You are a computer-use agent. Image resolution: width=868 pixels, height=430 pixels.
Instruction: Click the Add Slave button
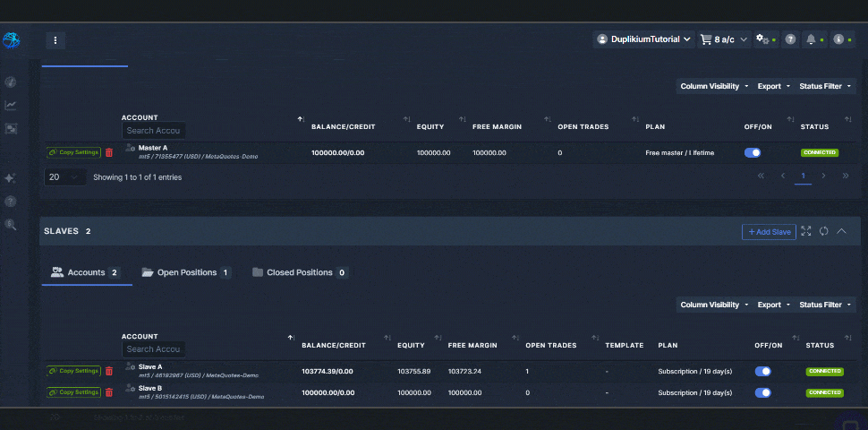point(769,232)
